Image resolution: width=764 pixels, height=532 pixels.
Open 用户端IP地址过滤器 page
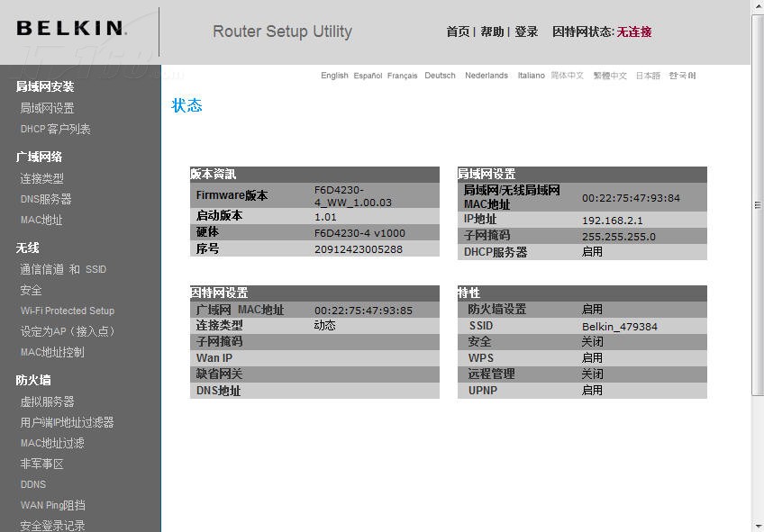(66, 422)
